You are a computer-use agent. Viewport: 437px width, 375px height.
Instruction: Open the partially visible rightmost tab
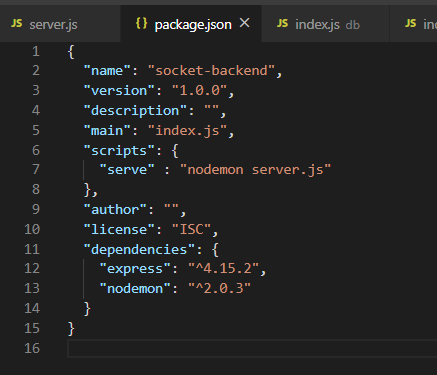point(413,24)
